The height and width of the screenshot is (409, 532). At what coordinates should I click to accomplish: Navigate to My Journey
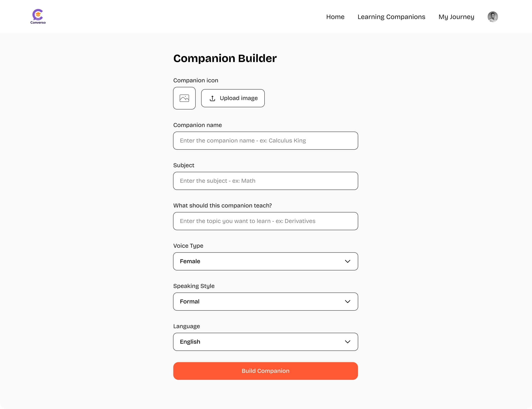tap(456, 17)
